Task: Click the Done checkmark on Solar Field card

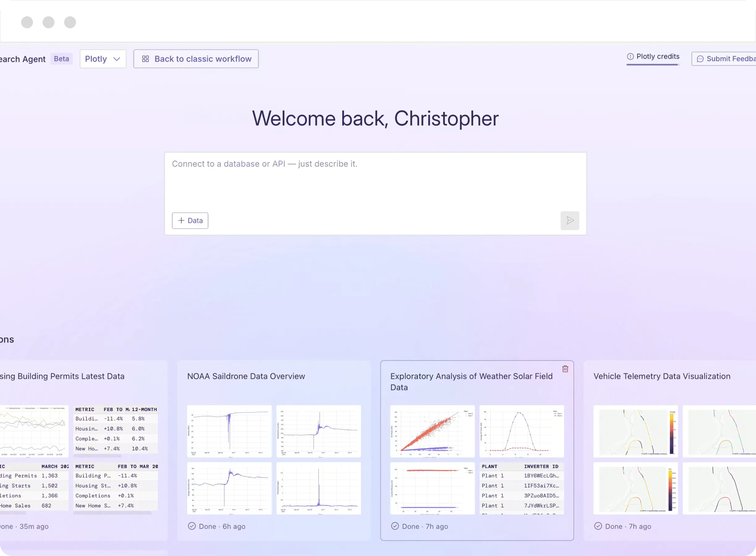Action: click(395, 526)
